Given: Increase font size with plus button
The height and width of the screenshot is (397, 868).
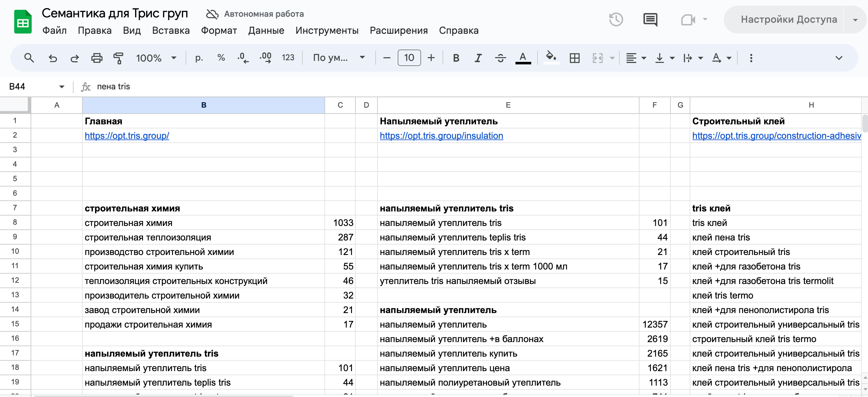Looking at the screenshot, I should click(x=431, y=58).
